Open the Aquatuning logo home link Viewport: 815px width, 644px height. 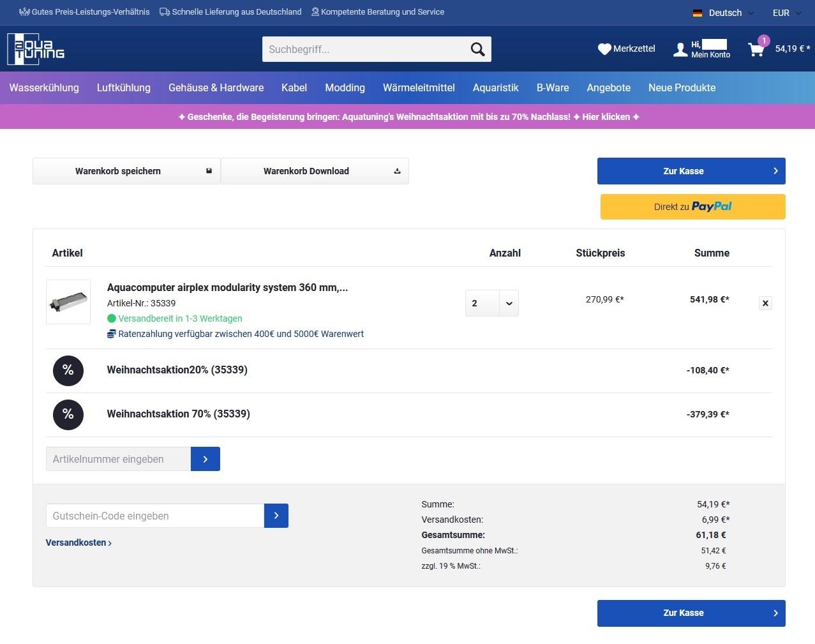(x=36, y=49)
